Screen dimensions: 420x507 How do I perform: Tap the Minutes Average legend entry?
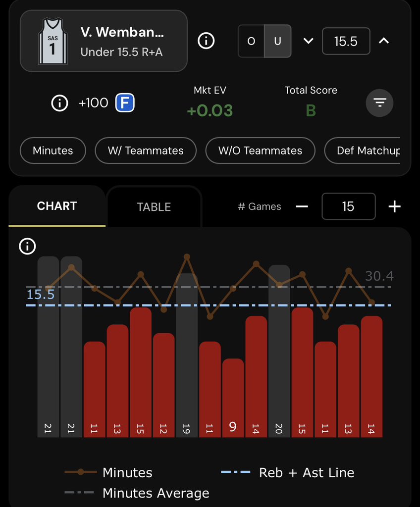[x=137, y=493]
